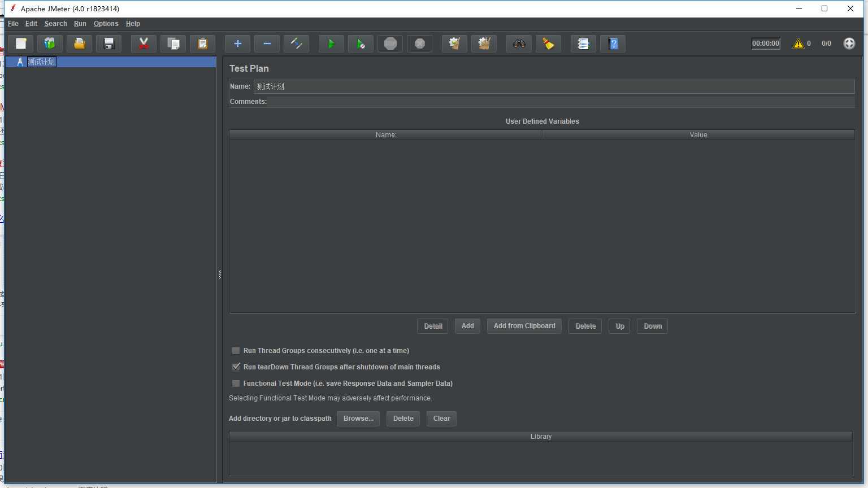868x488 pixels.
Task: Click Add from Clipboard button
Action: (x=524, y=326)
